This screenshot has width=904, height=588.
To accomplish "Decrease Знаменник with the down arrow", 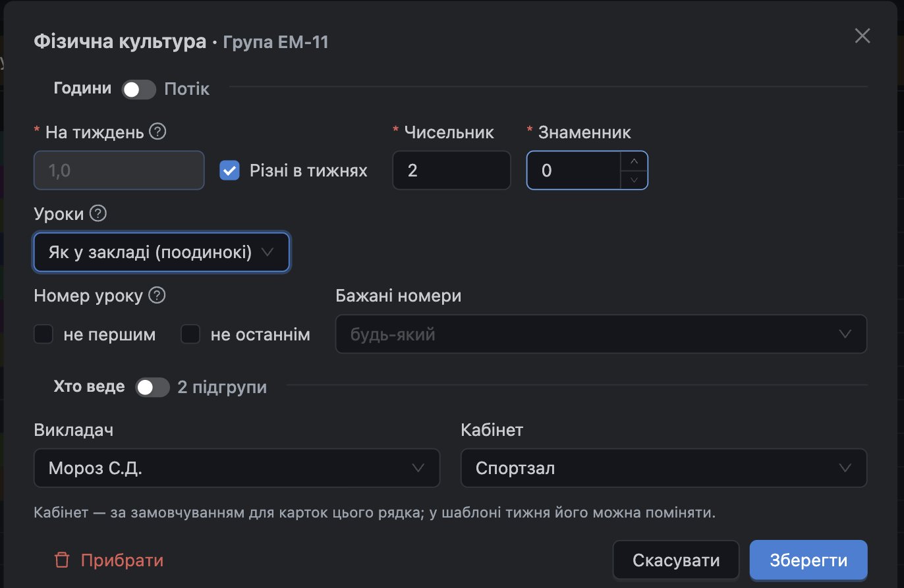I will click(634, 179).
